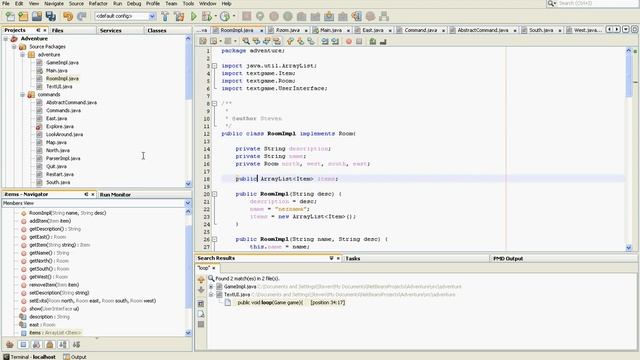Click the Find Selection magnifier in editor toolbar
The width and height of the screenshot is (640, 360).
click(246, 41)
